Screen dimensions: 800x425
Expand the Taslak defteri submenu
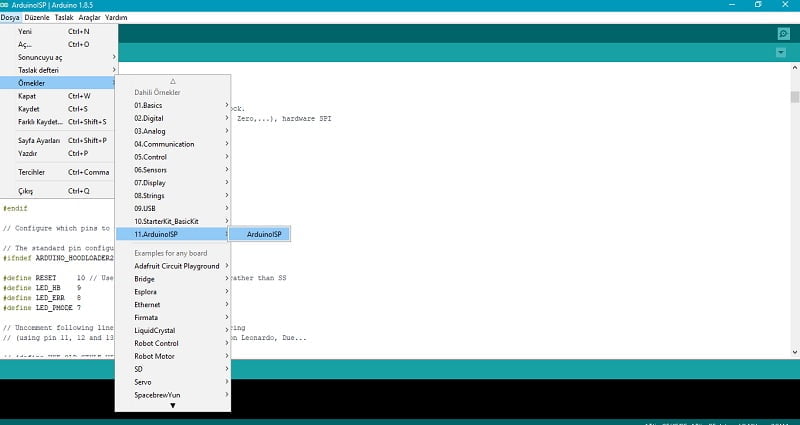click(x=59, y=70)
